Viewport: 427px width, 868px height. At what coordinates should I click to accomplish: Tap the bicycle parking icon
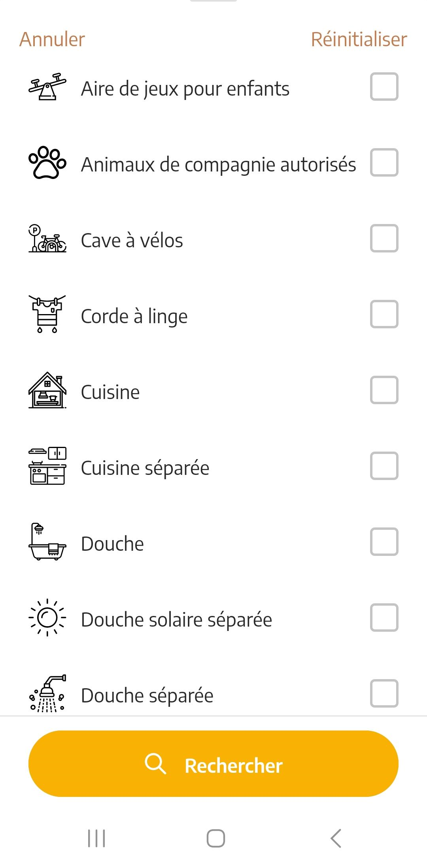tap(47, 238)
